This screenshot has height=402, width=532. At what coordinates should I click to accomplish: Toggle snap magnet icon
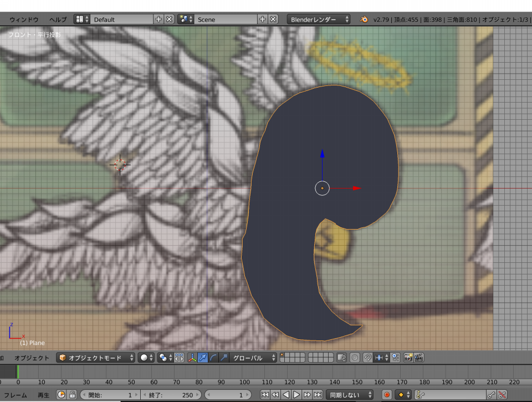coord(367,358)
